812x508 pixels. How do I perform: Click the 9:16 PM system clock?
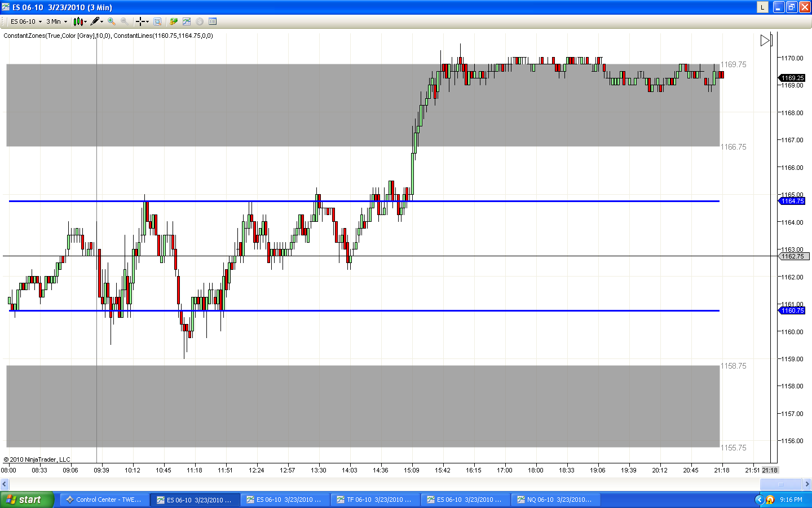pos(791,500)
